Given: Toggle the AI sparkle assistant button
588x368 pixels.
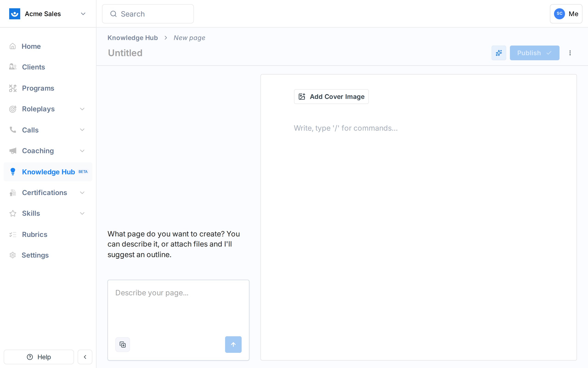Looking at the screenshot, I should coord(499,53).
